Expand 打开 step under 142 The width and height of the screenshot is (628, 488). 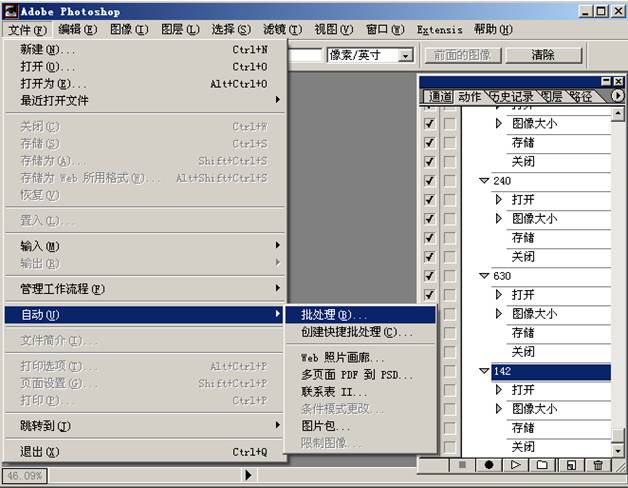click(499, 389)
